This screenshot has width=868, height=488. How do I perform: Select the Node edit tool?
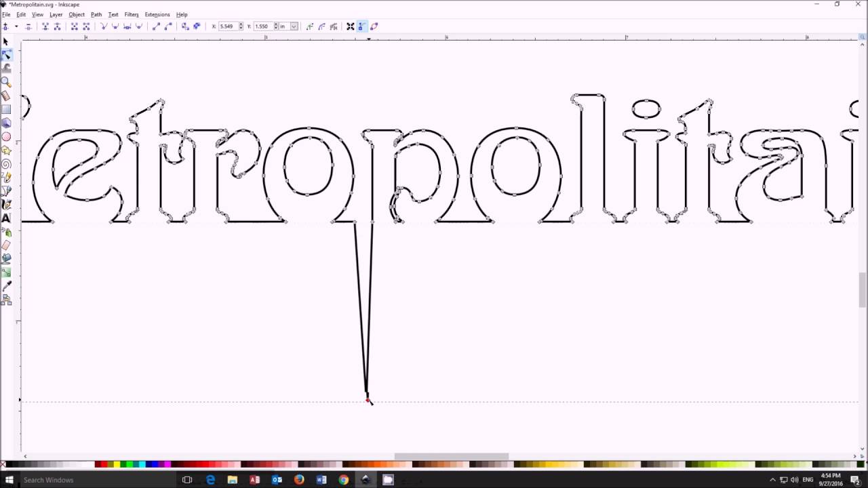pos(6,55)
